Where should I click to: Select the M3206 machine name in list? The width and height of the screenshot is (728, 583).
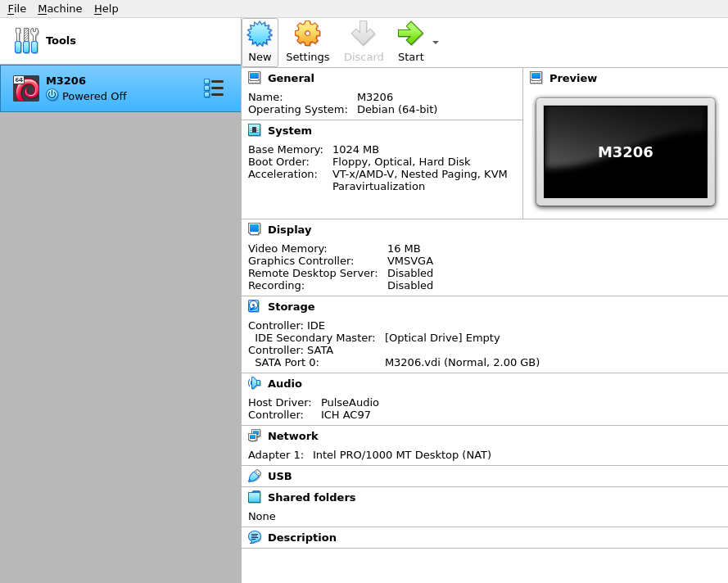coord(66,80)
